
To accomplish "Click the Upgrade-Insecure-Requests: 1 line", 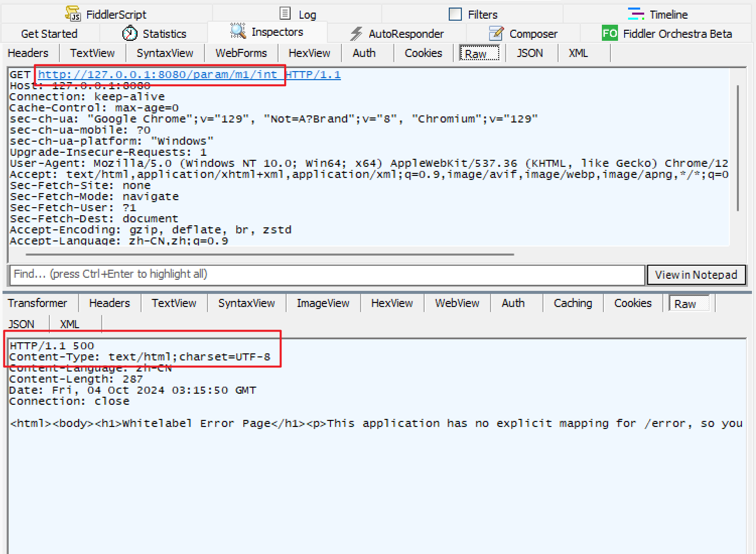I will (108, 152).
